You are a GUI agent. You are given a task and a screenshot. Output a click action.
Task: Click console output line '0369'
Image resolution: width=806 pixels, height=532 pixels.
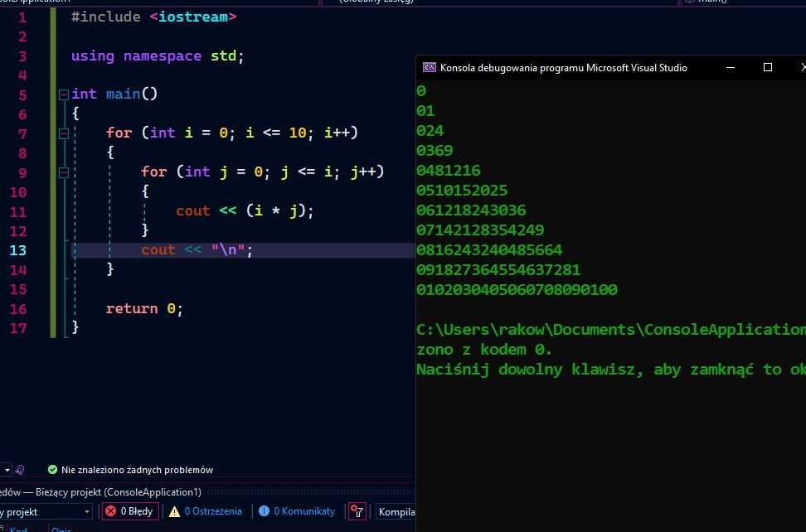tap(435, 151)
